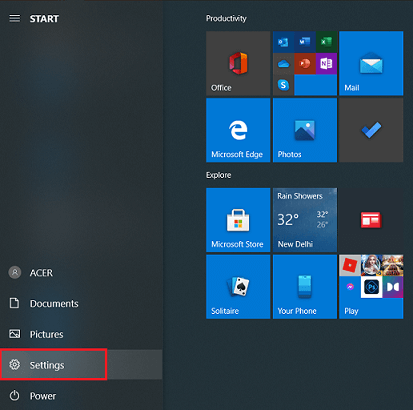Open OneNote icon in Office folder tile

pos(326,63)
